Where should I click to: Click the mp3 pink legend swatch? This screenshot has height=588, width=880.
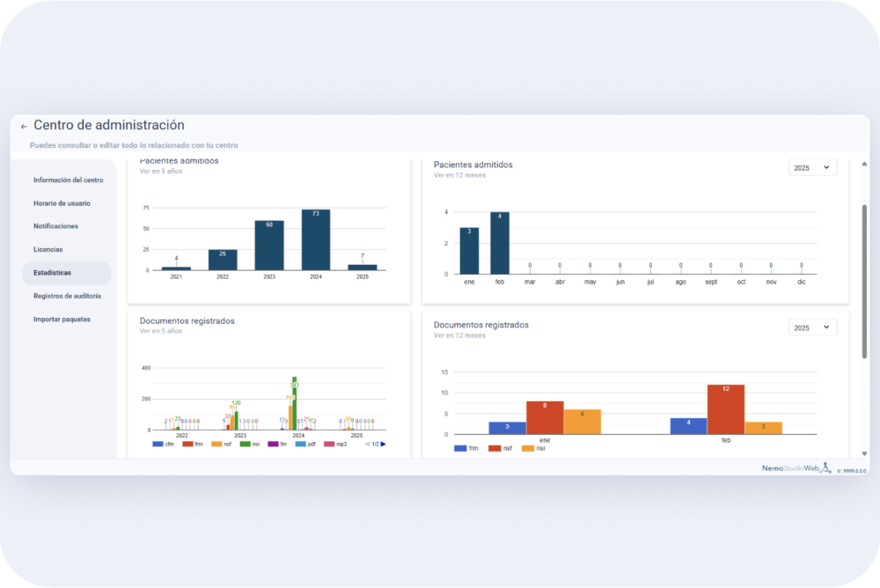click(x=329, y=445)
